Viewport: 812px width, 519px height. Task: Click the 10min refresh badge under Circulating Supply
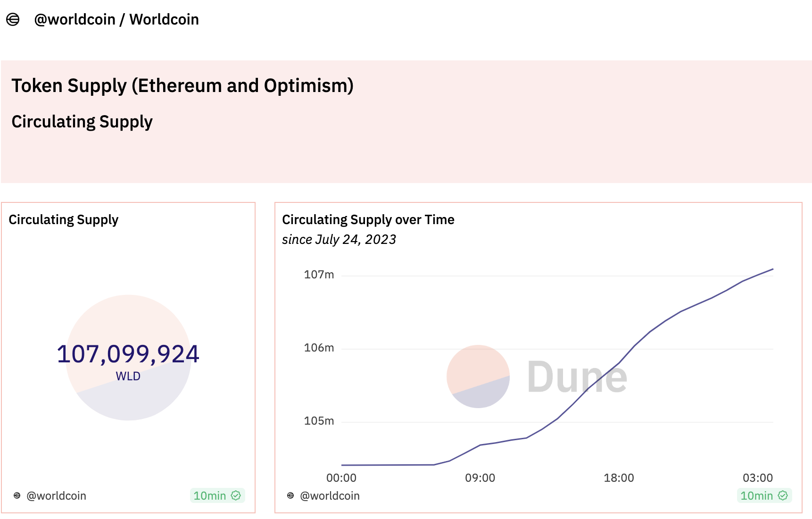click(217, 495)
